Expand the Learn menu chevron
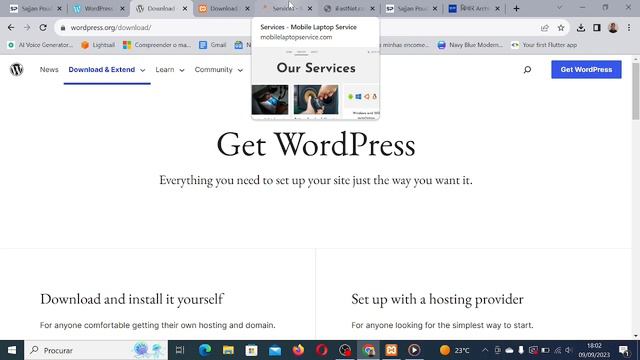Viewport: 640px width, 360px height. tap(182, 70)
